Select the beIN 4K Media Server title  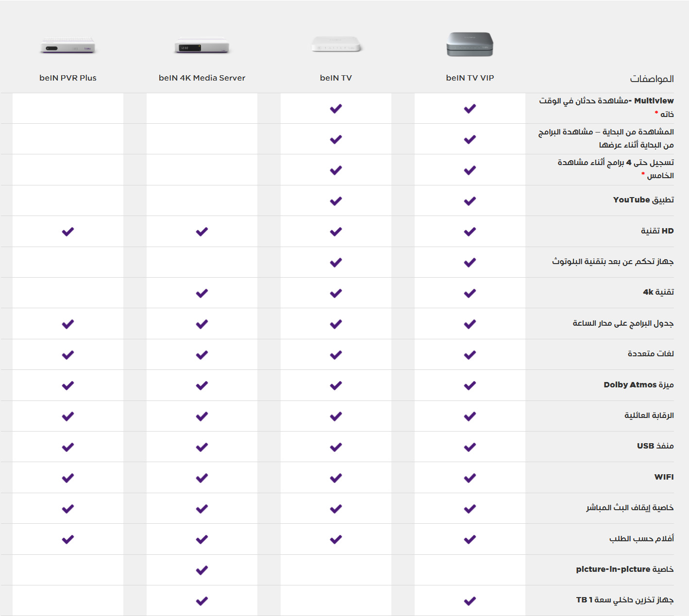pyautogui.click(x=202, y=78)
